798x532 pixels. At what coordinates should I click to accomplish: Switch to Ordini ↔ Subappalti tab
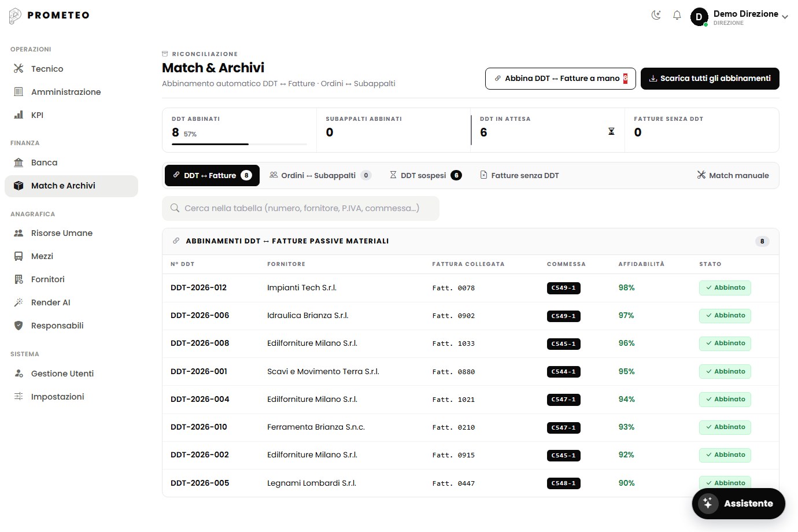point(320,175)
